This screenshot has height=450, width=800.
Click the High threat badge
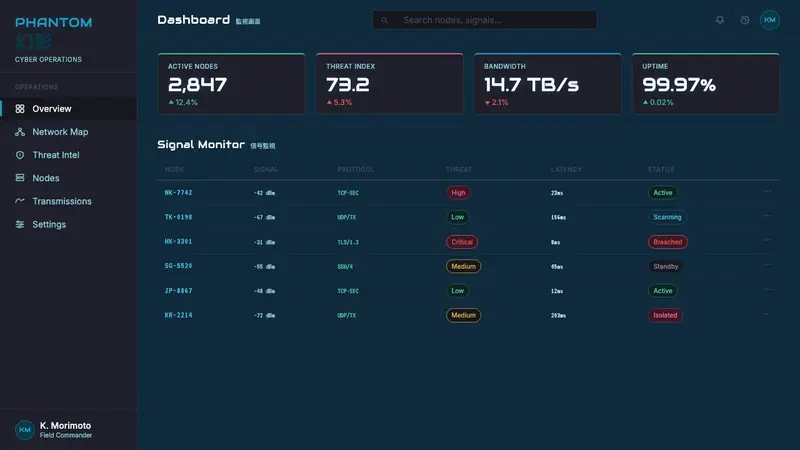[458, 192]
